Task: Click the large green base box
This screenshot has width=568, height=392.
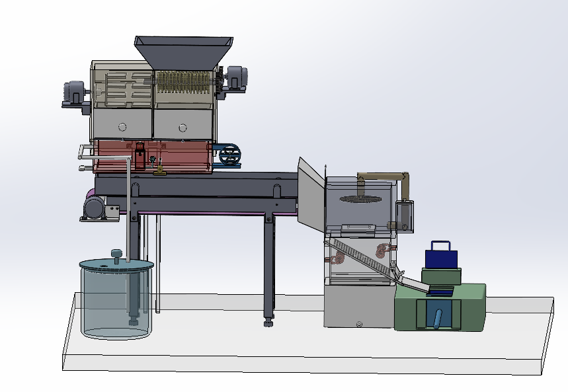Action: tap(440, 307)
